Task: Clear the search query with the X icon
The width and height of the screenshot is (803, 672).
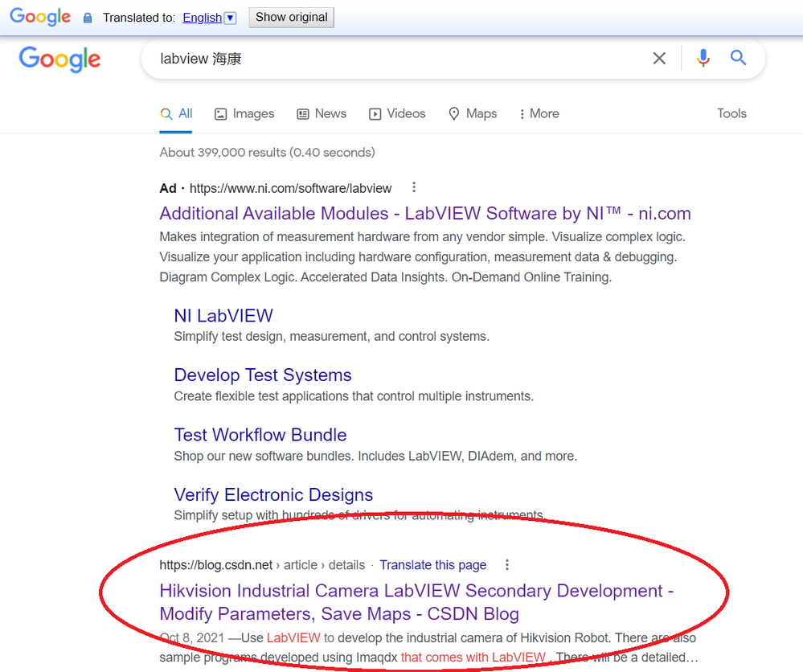Action: click(x=659, y=59)
